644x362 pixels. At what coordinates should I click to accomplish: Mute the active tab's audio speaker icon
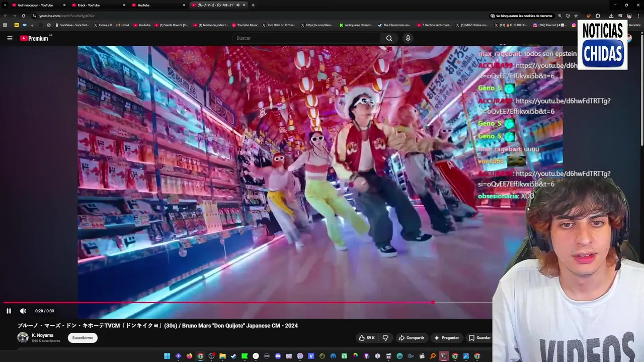pos(238,5)
